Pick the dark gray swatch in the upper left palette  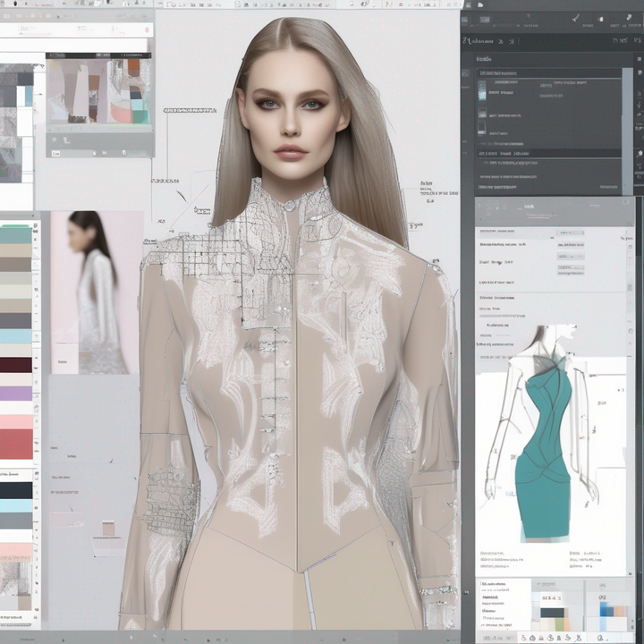pyautogui.click(x=15, y=321)
